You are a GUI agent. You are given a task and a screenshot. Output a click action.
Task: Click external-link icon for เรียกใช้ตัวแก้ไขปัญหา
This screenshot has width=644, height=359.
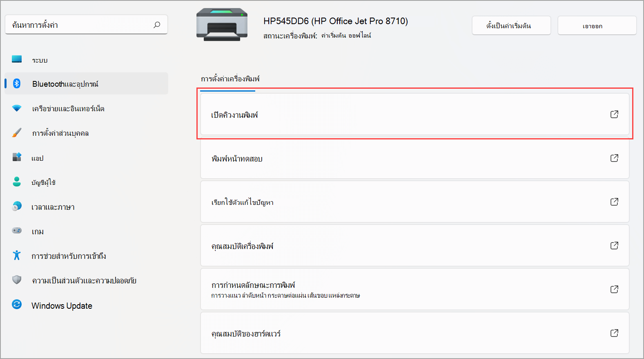pos(614,202)
